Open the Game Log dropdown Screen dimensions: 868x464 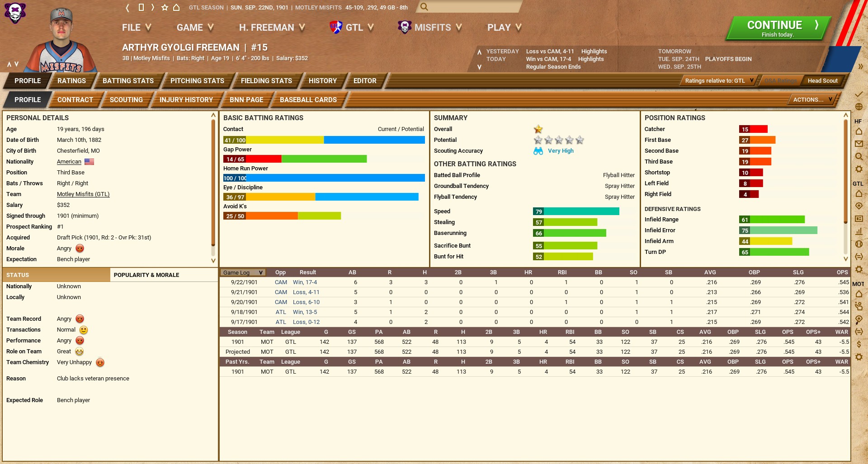coord(243,272)
